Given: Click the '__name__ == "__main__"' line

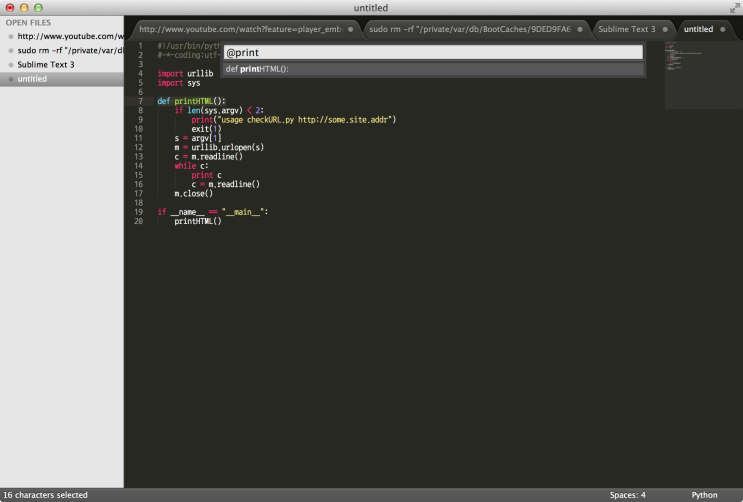Looking at the screenshot, I should pos(213,212).
